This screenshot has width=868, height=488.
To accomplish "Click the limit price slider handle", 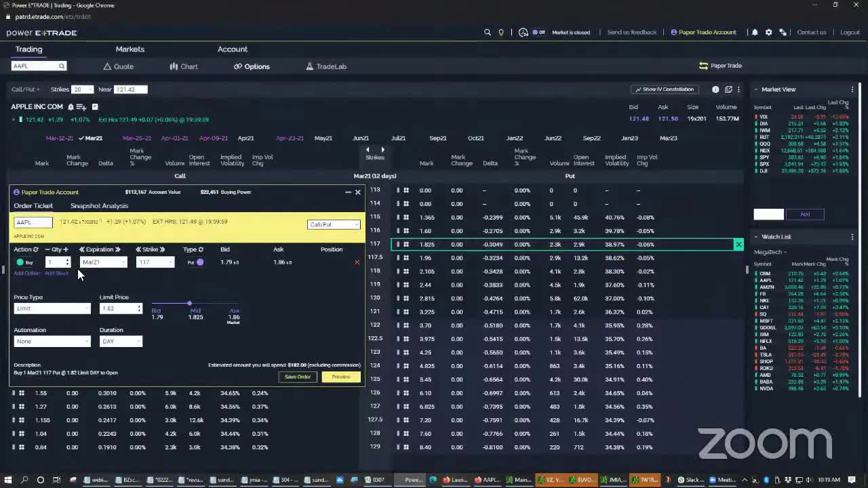I will 189,303.
